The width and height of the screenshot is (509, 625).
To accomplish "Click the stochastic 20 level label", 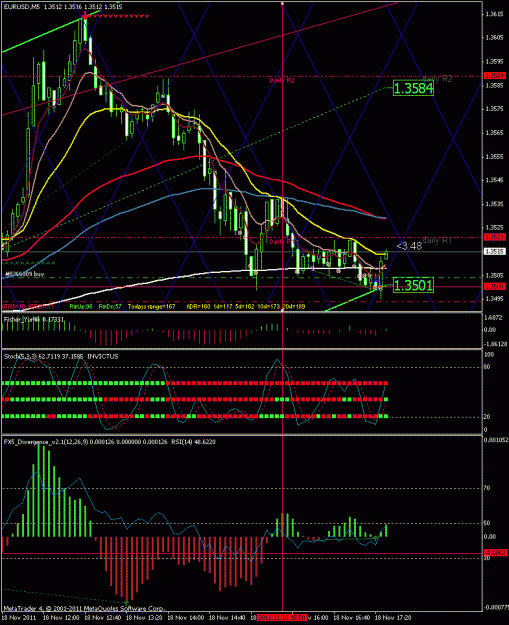I will pos(487,417).
